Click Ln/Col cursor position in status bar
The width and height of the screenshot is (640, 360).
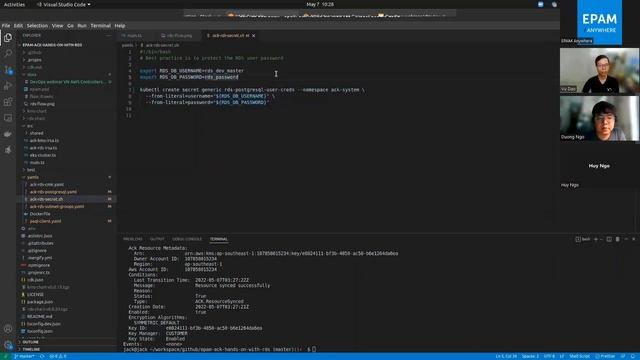(x=506, y=356)
